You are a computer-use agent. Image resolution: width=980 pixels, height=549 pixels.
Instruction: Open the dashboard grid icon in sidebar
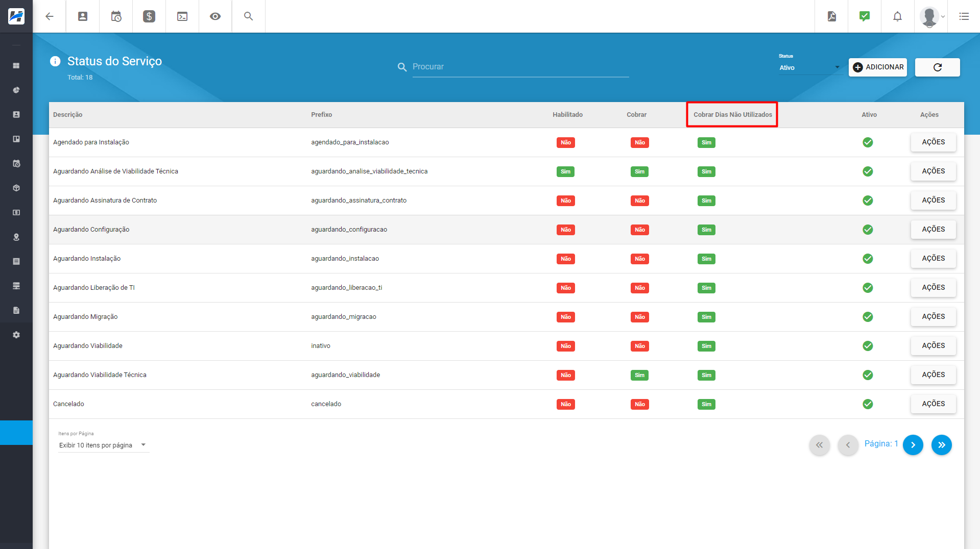16,66
